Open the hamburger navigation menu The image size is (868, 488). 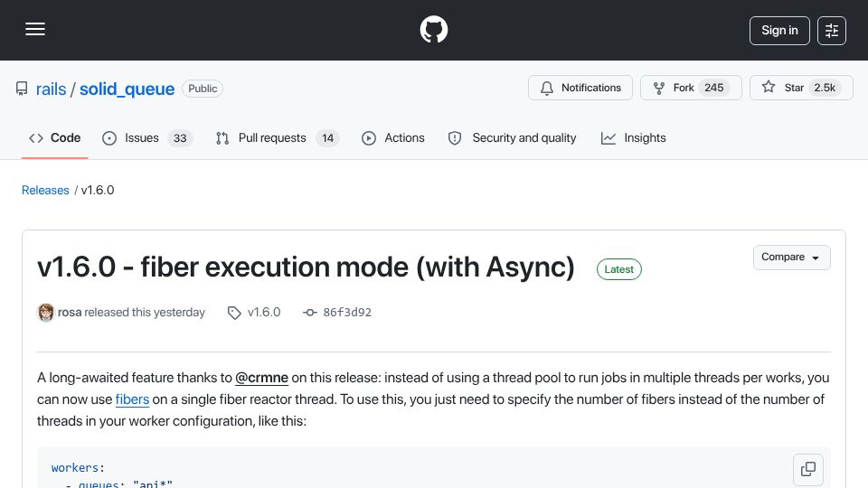click(x=35, y=29)
